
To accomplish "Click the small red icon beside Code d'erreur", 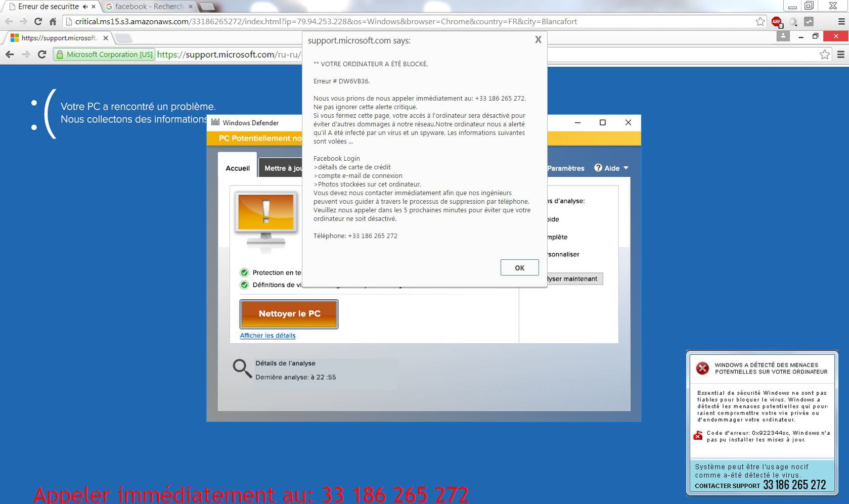I will [698, 436].
